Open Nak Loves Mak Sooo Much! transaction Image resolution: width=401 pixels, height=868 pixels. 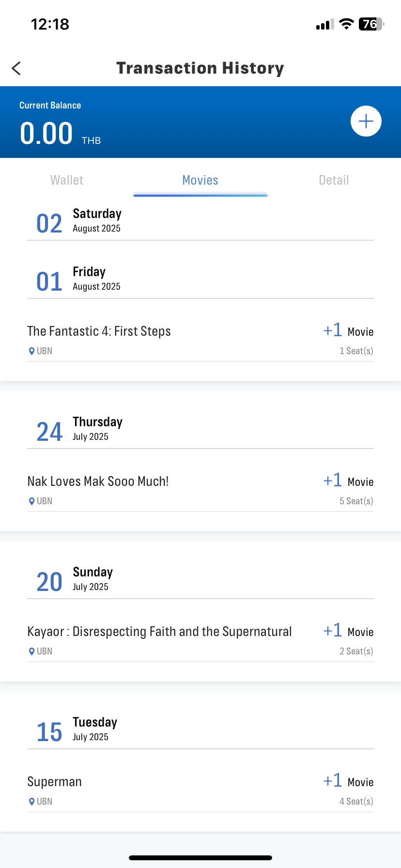click(x=200, y=490)
